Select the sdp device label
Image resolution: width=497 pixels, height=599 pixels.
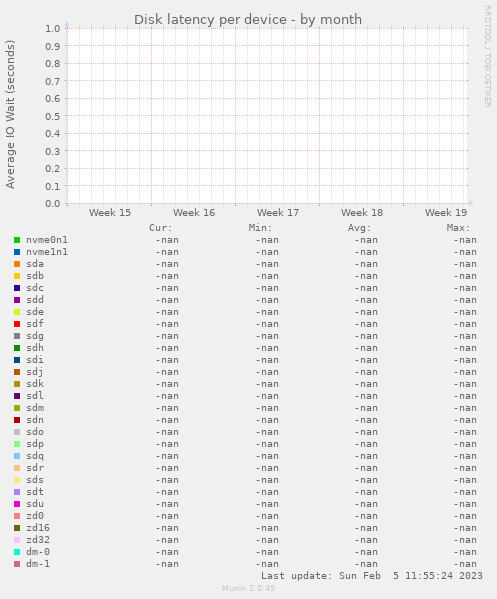35,444
